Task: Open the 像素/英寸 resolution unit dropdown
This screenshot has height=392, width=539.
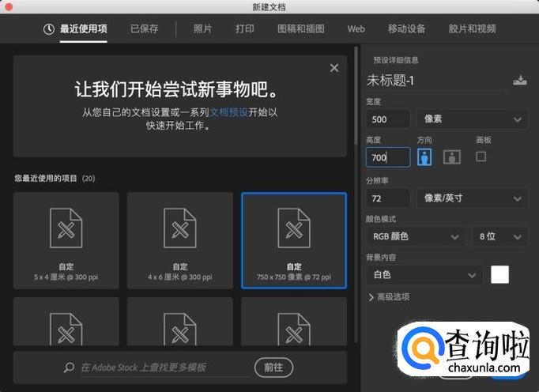Action: (472, 198)
